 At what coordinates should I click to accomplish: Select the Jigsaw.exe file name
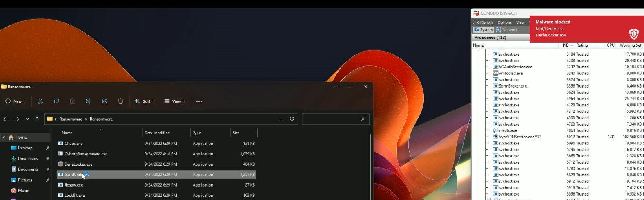click(74, 185)
